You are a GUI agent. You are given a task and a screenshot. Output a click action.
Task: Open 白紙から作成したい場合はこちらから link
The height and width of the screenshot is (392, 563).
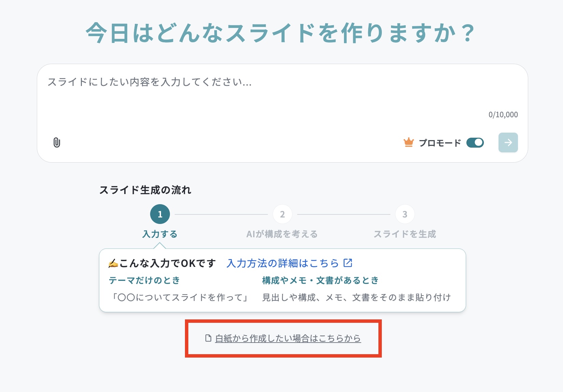[x=288, y=338]
